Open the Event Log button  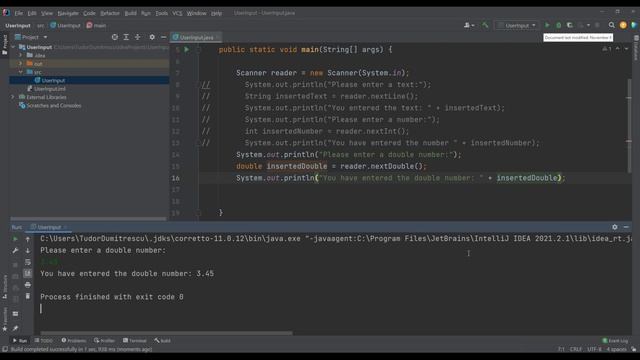(x=615, y=340)
